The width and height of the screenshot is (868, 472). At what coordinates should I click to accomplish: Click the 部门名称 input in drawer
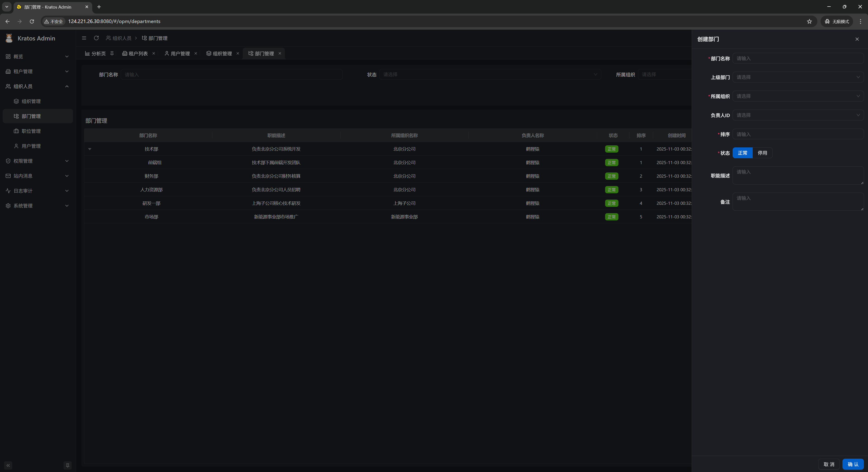(x=797, y=58)
